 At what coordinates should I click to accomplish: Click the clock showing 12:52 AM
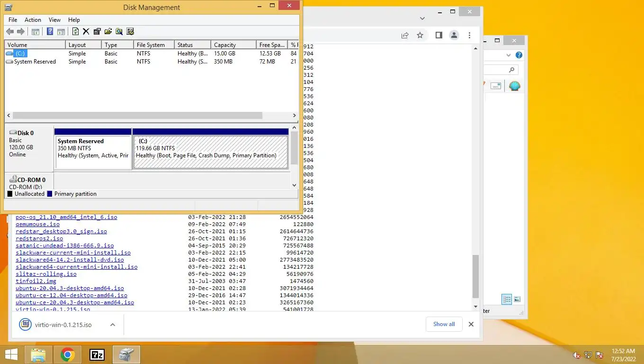pos(623,351)
